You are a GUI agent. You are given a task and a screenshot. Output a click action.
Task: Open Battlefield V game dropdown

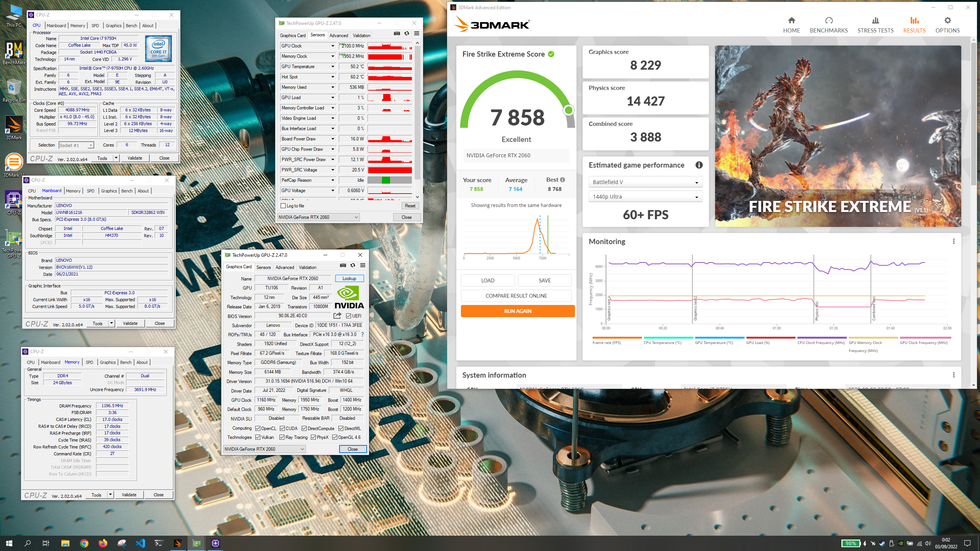coord(645,182)
